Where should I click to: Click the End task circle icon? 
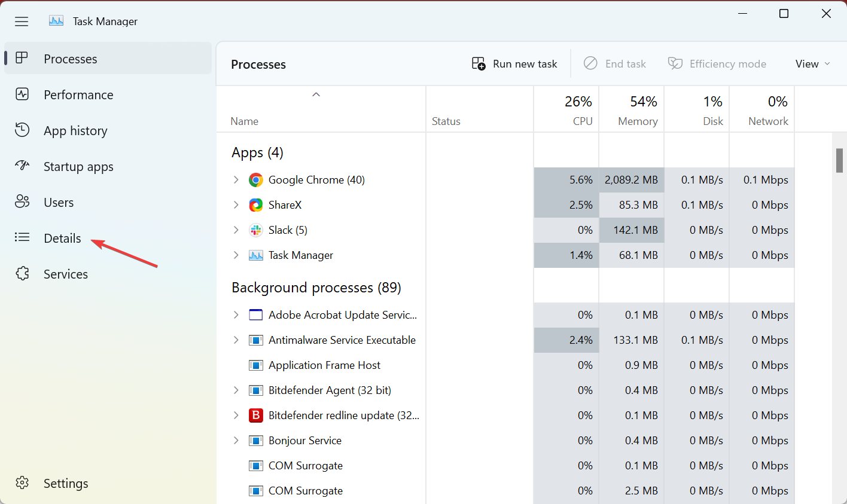590,63
